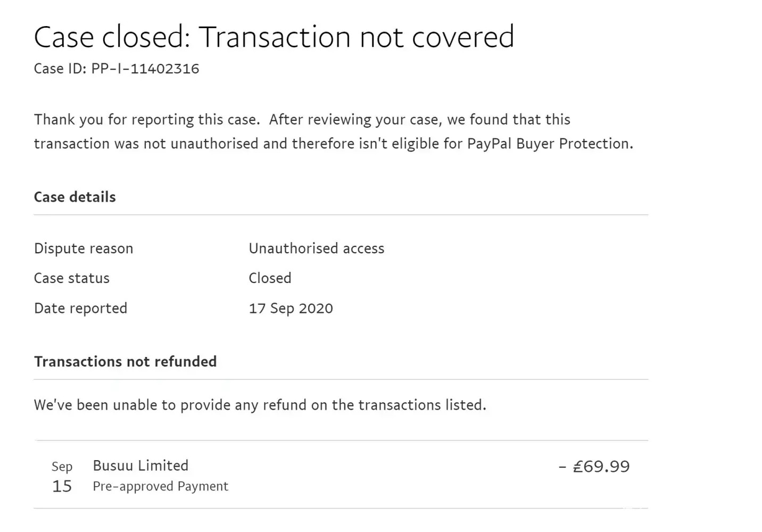Click the 'Thank you for reporting this case' sentence
Screen dimensions: 762x532
[146, 119]
